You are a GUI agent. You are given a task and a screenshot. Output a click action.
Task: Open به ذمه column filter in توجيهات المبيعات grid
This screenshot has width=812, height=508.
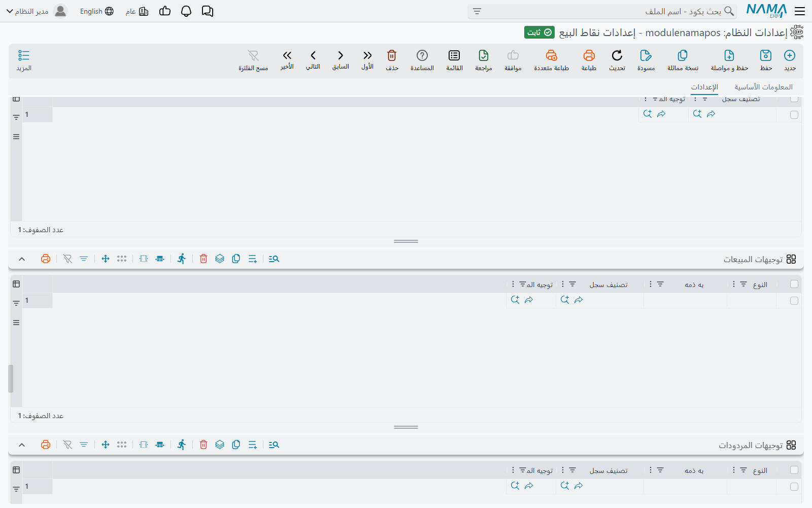660,284
